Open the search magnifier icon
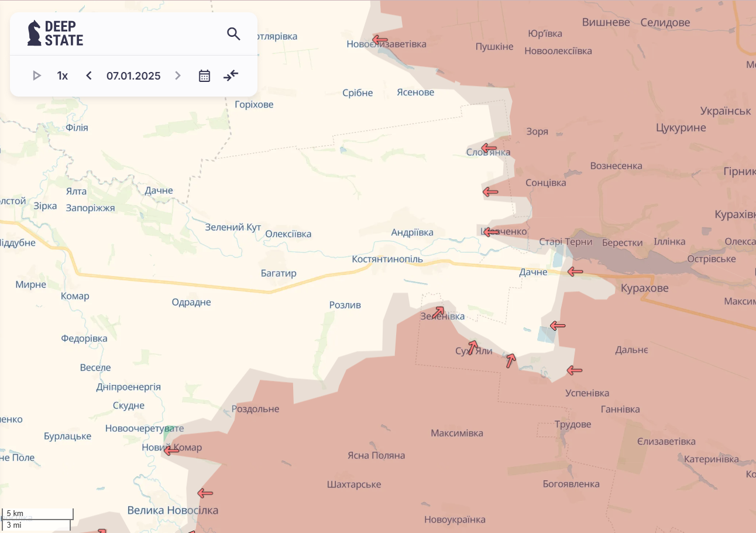The image size is (756, 533). pos(233,34)
